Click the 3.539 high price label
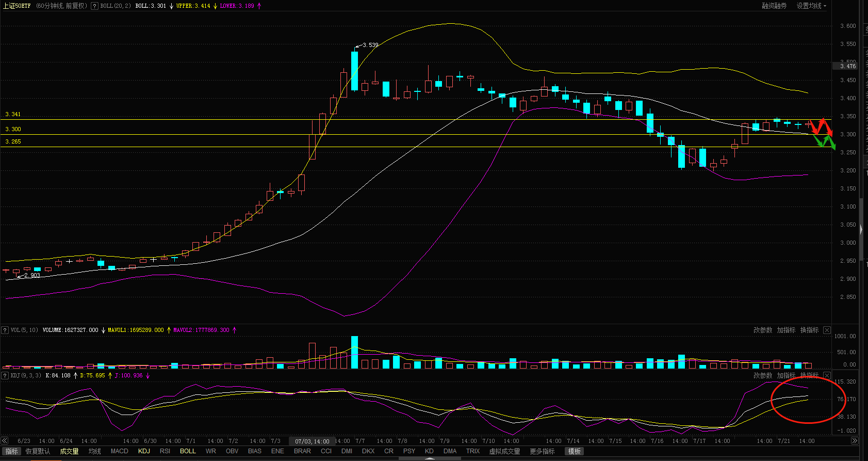Image resolution: width=868 pixels, height=461 pixels. click(x=370, y=45)
